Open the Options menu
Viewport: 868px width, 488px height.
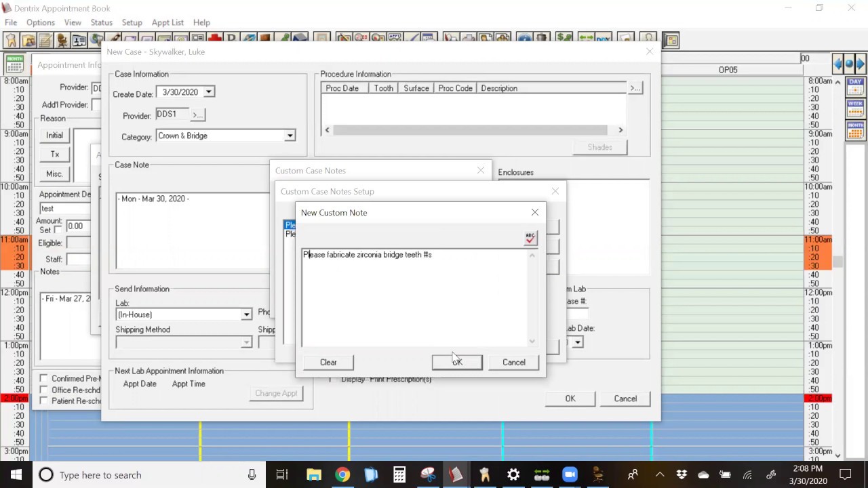[41, 22]
